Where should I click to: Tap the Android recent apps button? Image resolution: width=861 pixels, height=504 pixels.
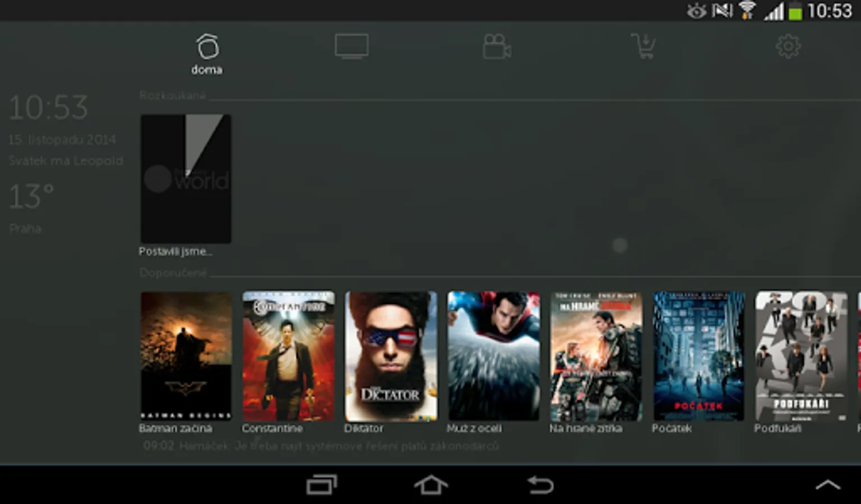[x=322, y=485]
